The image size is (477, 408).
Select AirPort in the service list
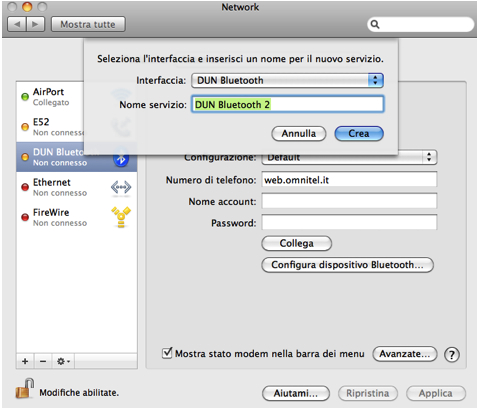click(50, 97)
